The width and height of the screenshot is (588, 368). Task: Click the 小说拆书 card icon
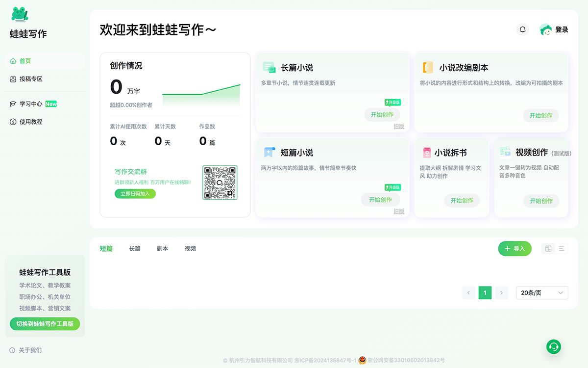coord(427,153)
